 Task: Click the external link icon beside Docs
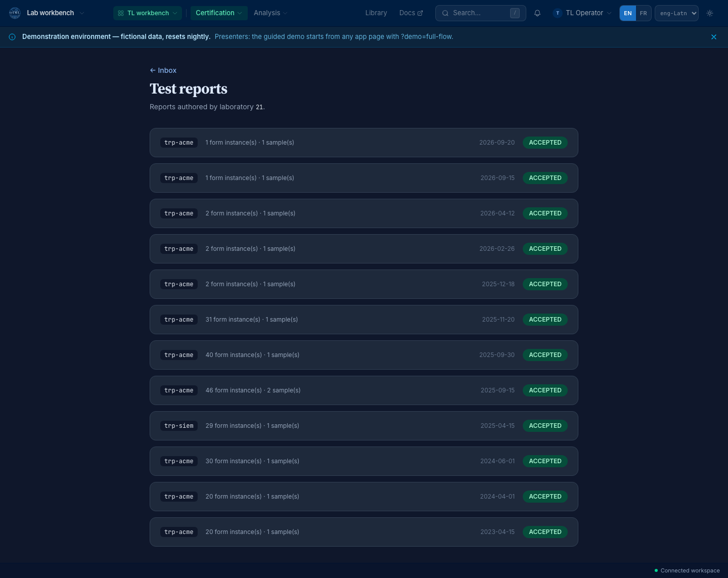pyautogui.click(x=420, y=13)
